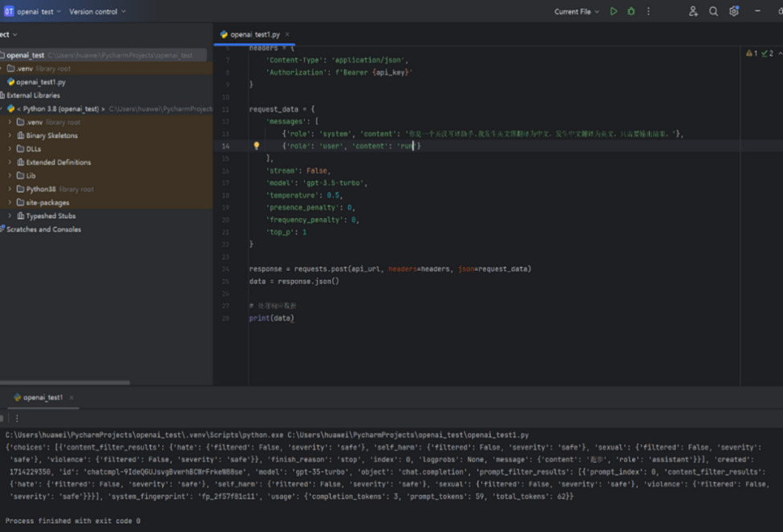Expand the .venv node under Python 3.8
This screenshot has height=532, width=783.
[x=10, y=122]
